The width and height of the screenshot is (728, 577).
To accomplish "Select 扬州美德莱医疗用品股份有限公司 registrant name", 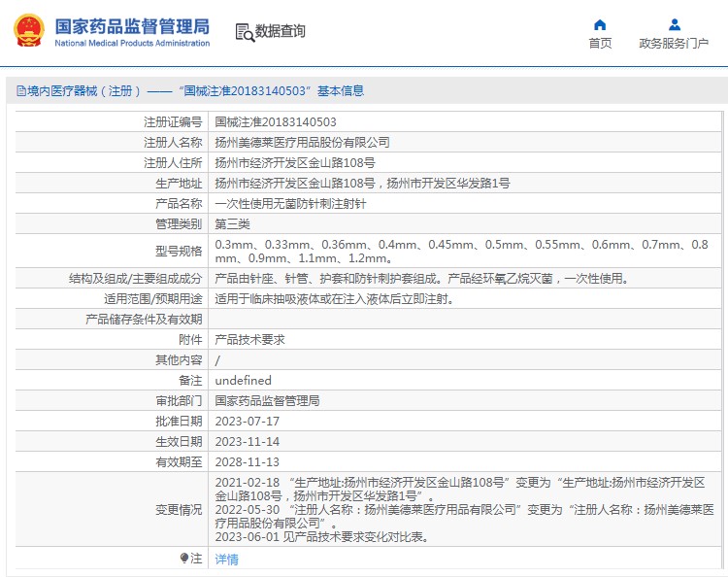I will pos(302,143).
